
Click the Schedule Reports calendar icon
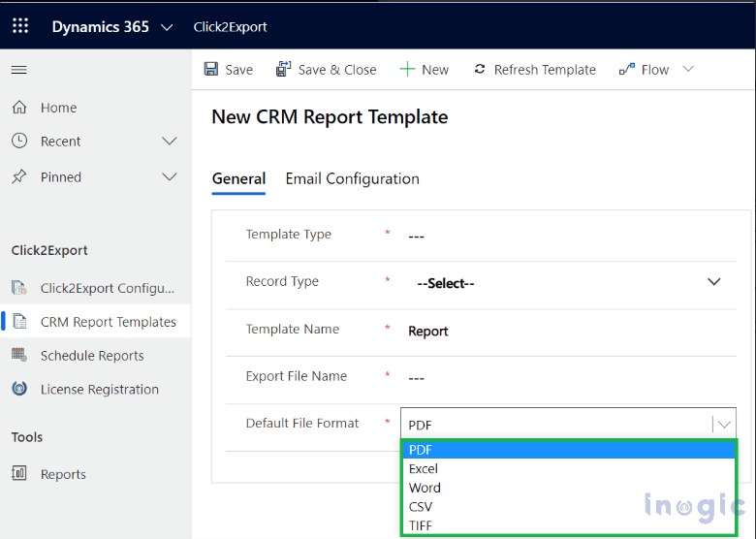click(x=19, y=355)
